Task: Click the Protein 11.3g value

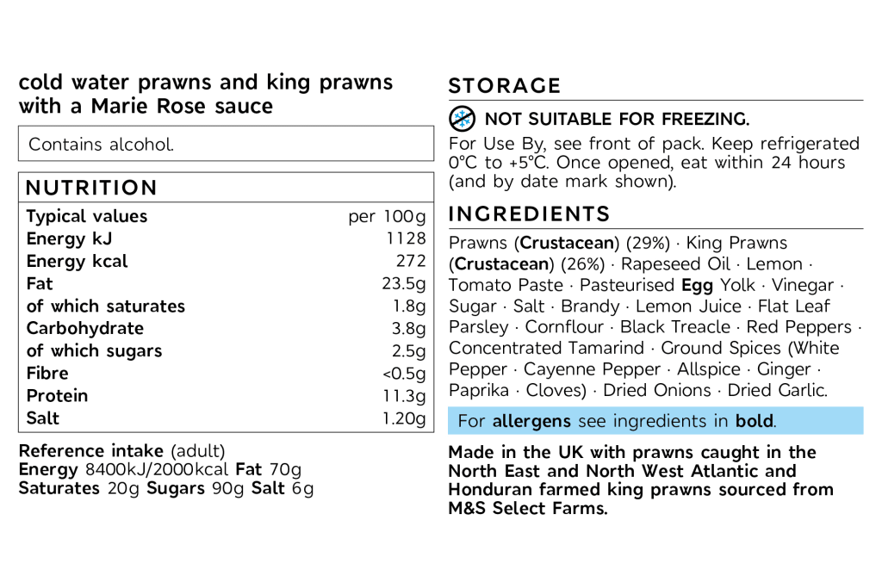Action: [x=404, y=396]
